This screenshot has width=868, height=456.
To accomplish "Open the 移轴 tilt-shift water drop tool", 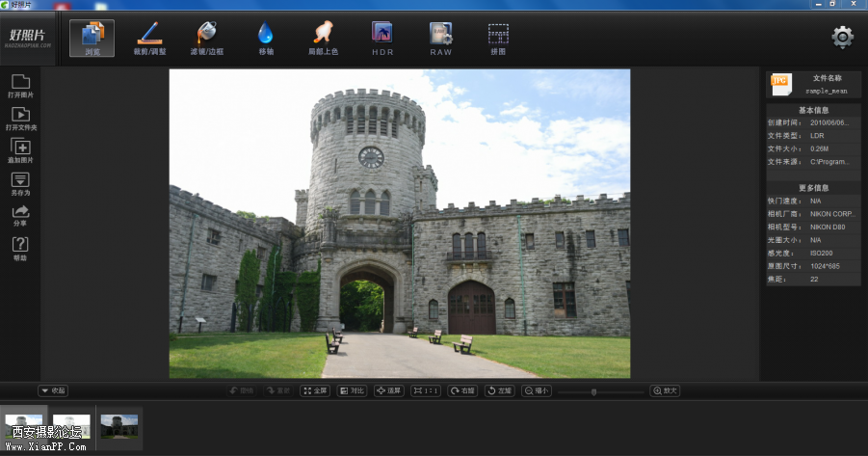I will pos(265,38).
